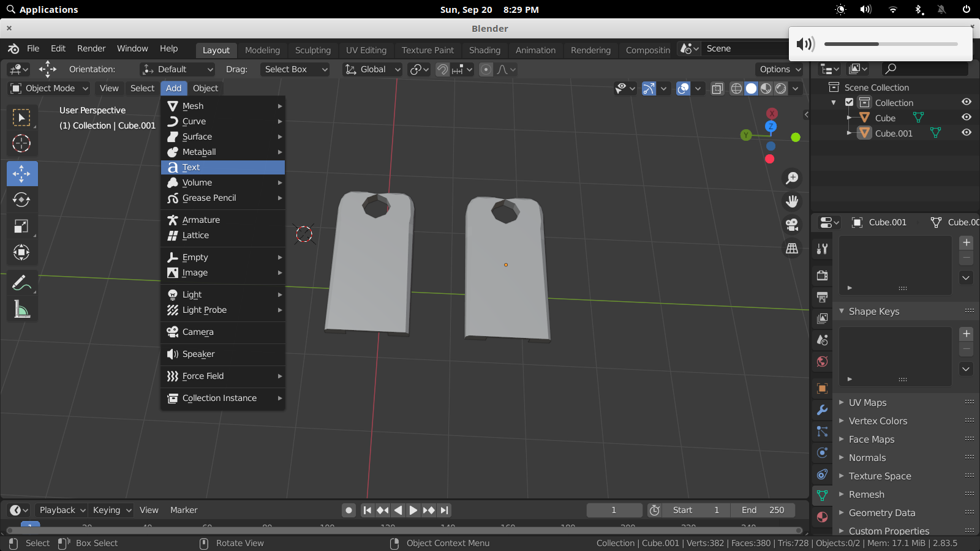The width and height of the screenshot is (980, 551).
Task: Zoom the viewport with the magnifier icon
Action: [792, 178]
